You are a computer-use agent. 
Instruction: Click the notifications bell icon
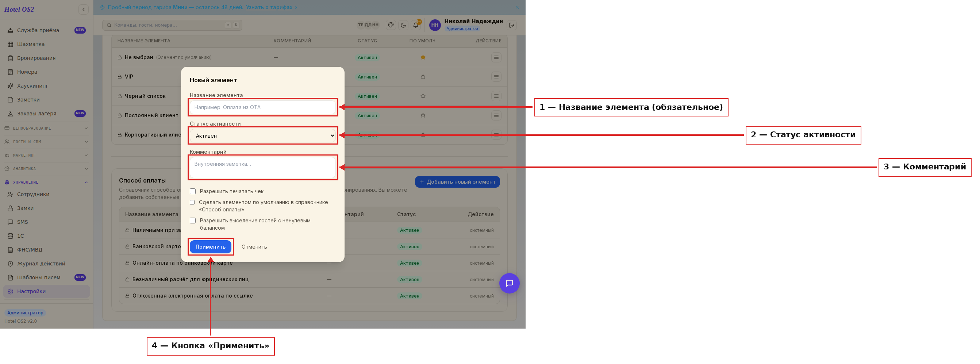pos(416,25)
